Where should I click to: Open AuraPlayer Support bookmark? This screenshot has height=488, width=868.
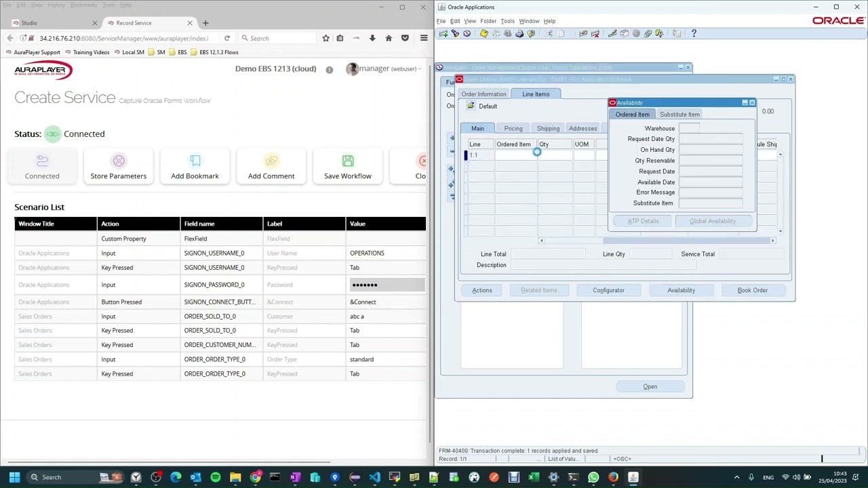[33, 52]
